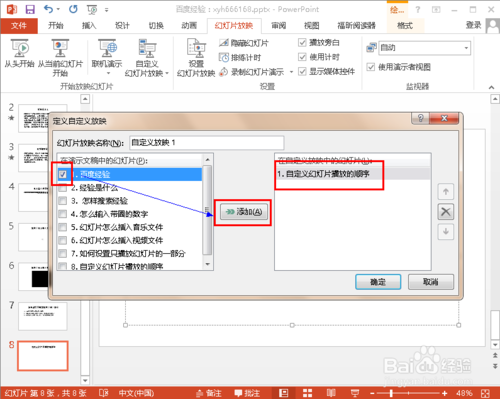Click zoom out minus button
The height and width of the screenshot is (399, 500).
click(372, 393)
